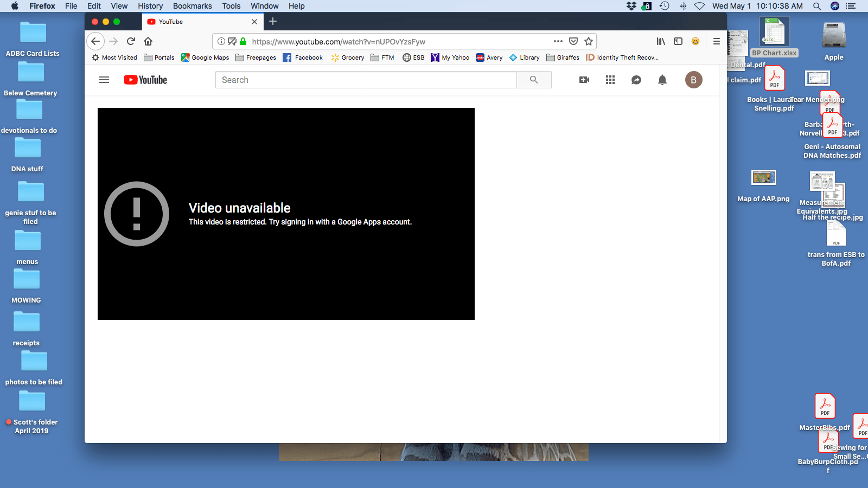Open Notification Center list icon

[851, 6]
